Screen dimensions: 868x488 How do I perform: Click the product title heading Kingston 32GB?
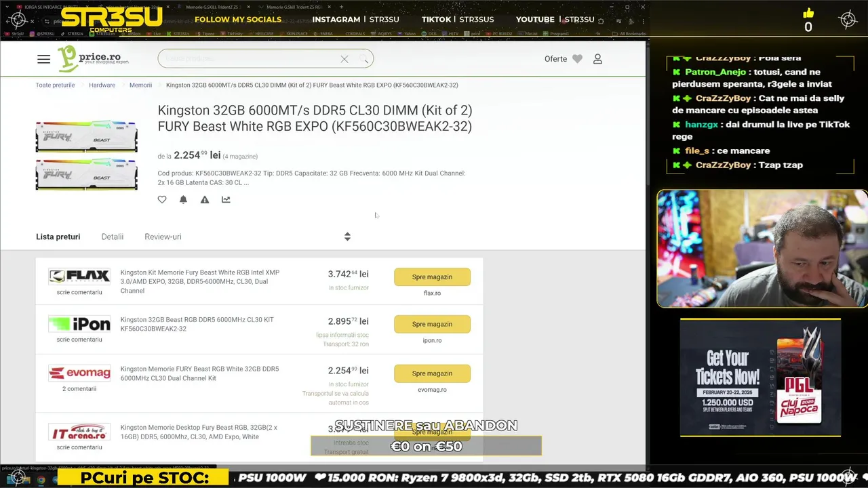click(315, 118)
